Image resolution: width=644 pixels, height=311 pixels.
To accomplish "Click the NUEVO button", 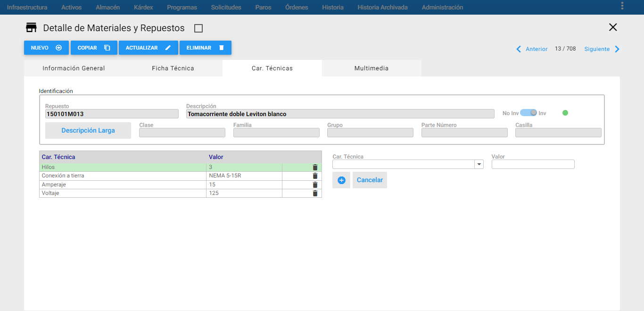I will tap(46, 48).
